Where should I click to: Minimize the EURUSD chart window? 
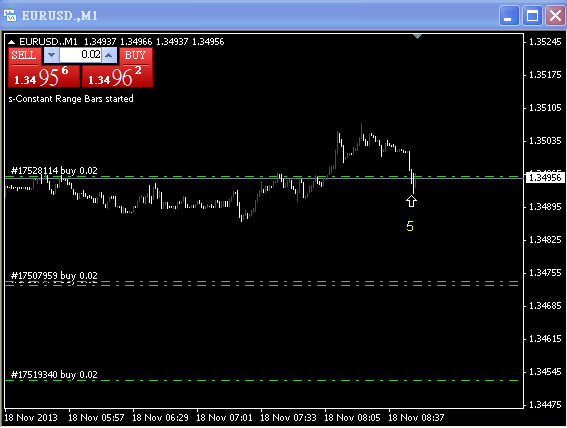509,16
